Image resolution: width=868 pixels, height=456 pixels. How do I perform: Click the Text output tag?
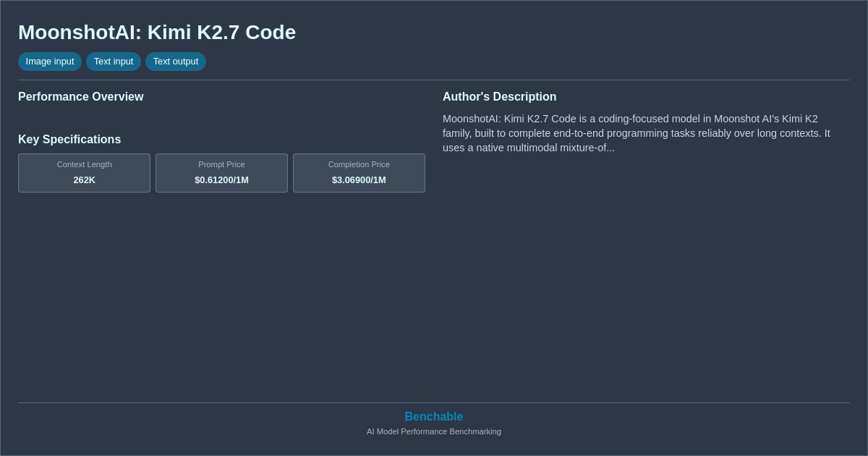pyautogui.click(x=176, y=62)
